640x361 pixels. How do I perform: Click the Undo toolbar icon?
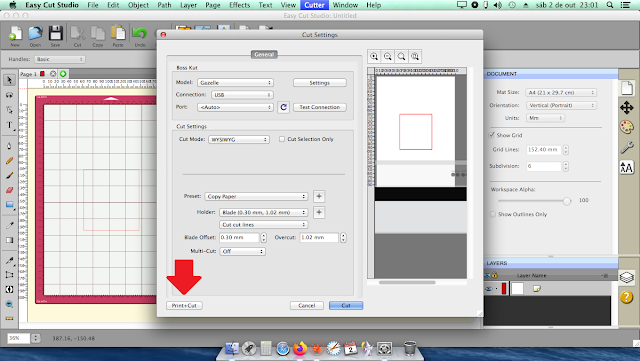click(x=140, y=33)
